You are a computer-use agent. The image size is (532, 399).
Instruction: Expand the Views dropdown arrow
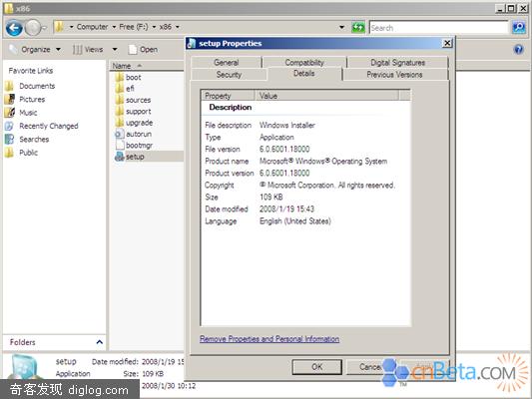click(x=115, y=50)
